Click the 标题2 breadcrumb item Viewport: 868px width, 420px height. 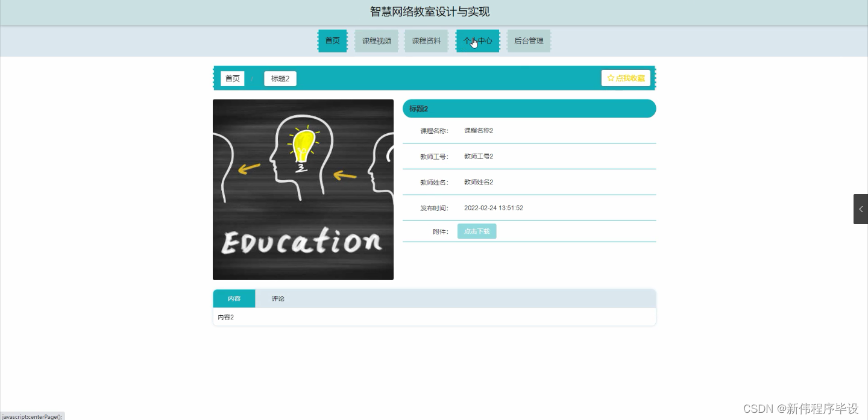coord(280,78)
